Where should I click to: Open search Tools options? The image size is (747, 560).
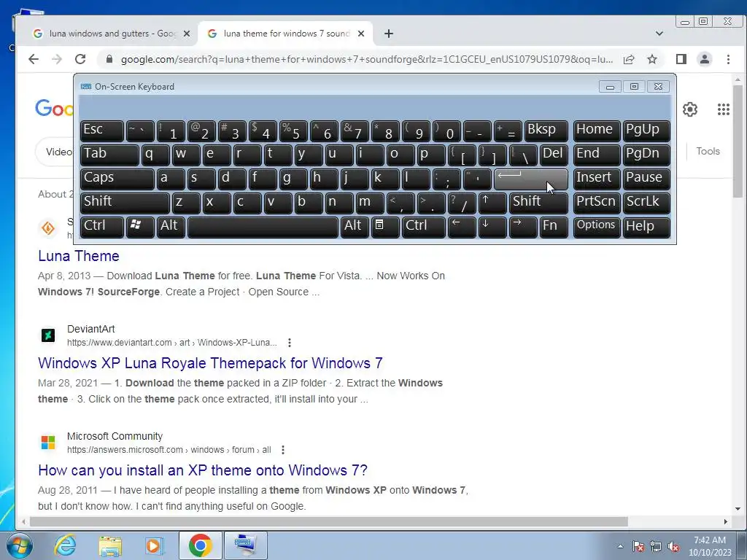708,151
